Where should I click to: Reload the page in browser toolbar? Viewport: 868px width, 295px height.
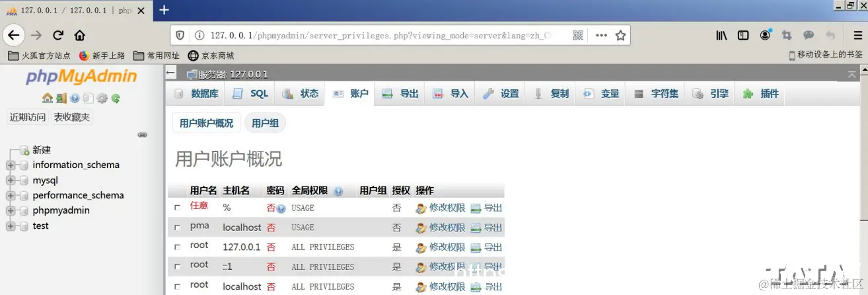58,35
